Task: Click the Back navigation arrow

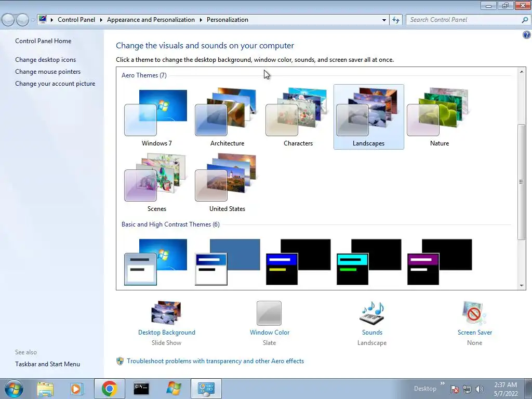Action: [8, 20]
